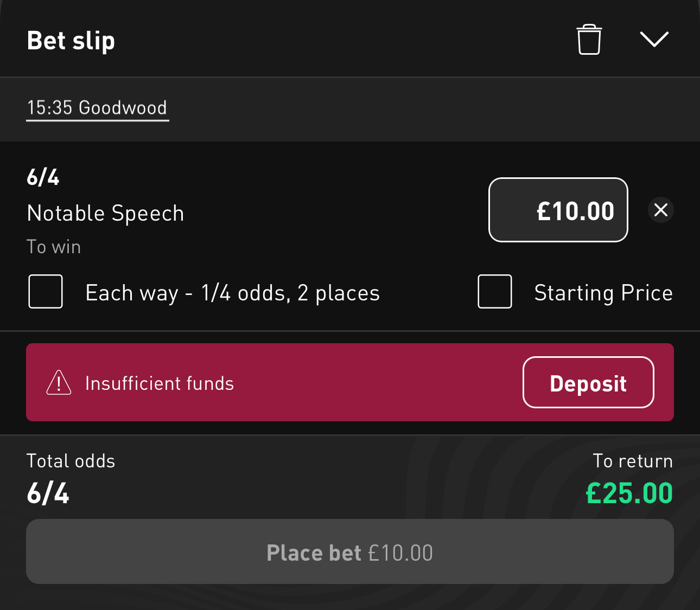Tap Deposit to add funds
The height and width of the screenshot is (610, 700).
pos(588,382)
